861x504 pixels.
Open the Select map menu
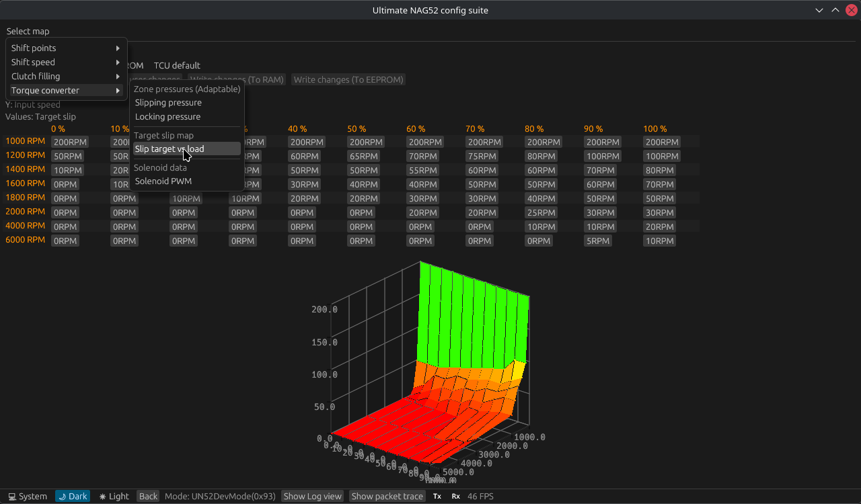(x=28, y=31)
